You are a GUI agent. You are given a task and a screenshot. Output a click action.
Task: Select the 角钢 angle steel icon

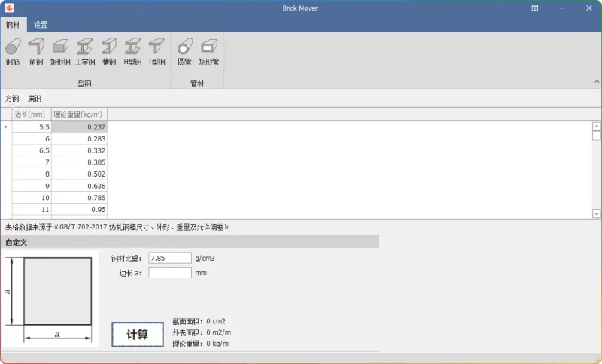tap(36, 51)
